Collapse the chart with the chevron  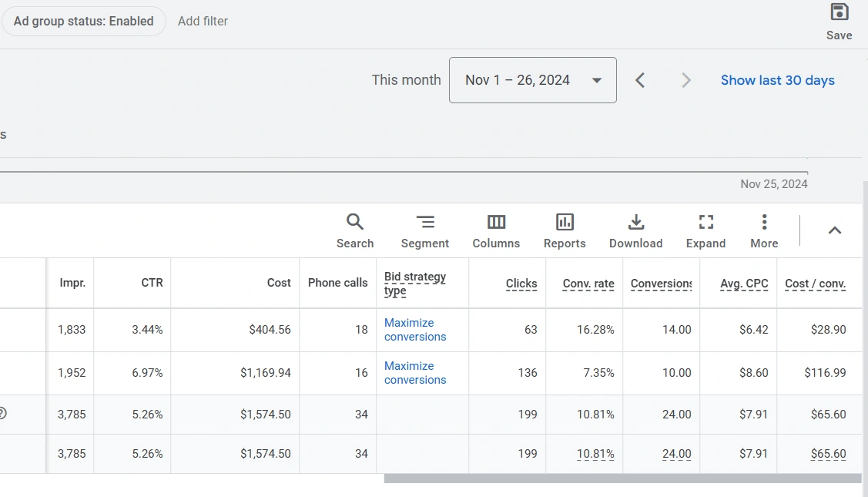tap(835, 230)
